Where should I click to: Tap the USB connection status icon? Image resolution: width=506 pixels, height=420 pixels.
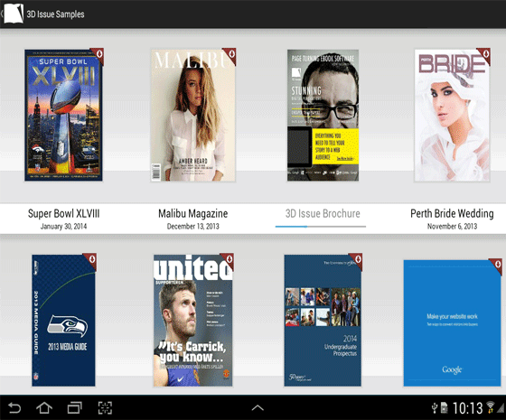pyautogui.click(x=435, y=408)
